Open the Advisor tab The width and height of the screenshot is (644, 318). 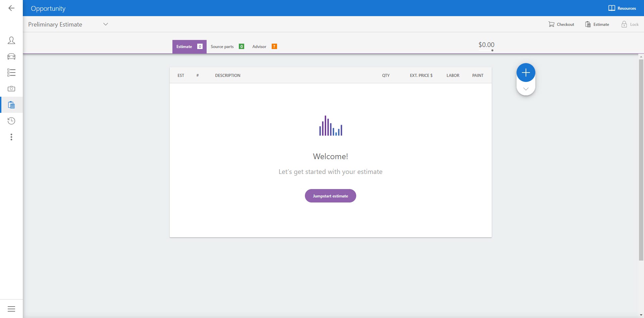click(264, 47)
